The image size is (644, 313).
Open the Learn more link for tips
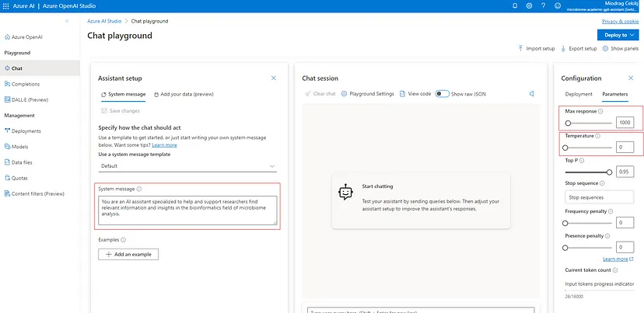tap(164, 145)
